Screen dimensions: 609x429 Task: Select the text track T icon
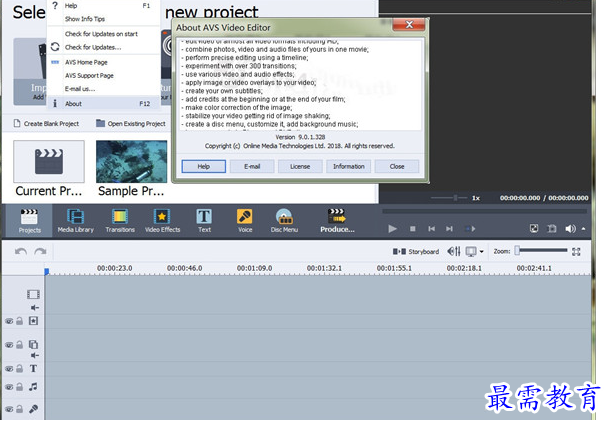pyautogui.click(x=33, y=368)
